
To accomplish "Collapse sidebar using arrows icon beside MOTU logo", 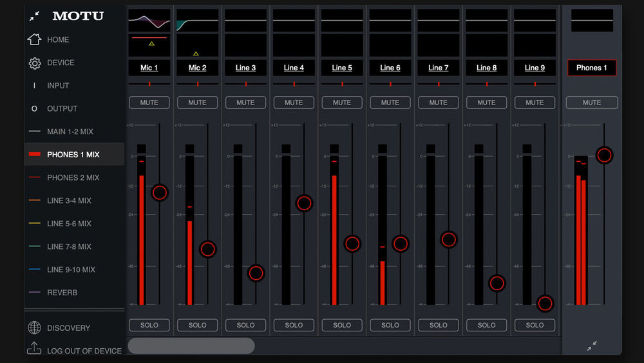I will pos(35,16).
